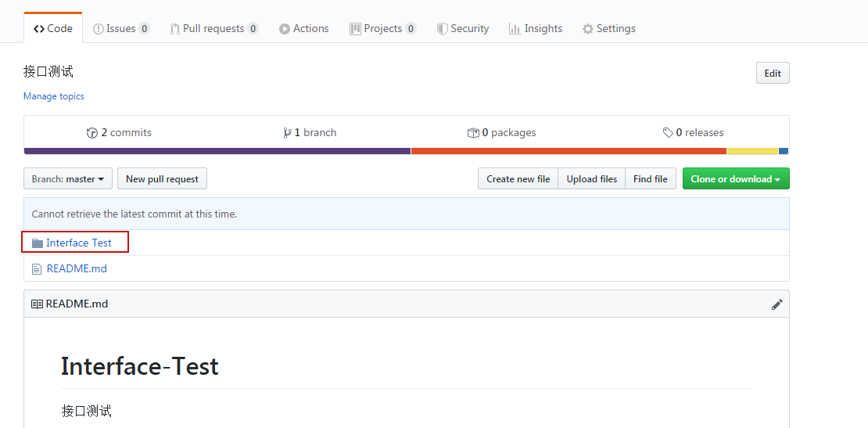This screenshot has height=428, width=868.
Task: Click Create new file button
Action: coord(518,179)
